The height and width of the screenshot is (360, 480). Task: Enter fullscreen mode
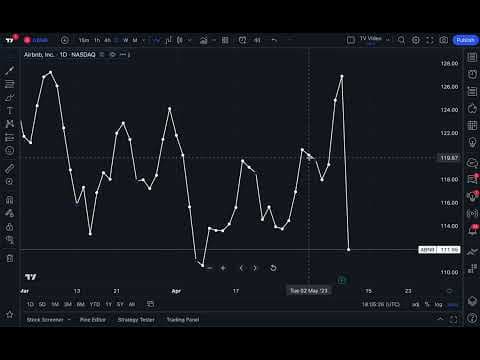click(x=430, y=40)
